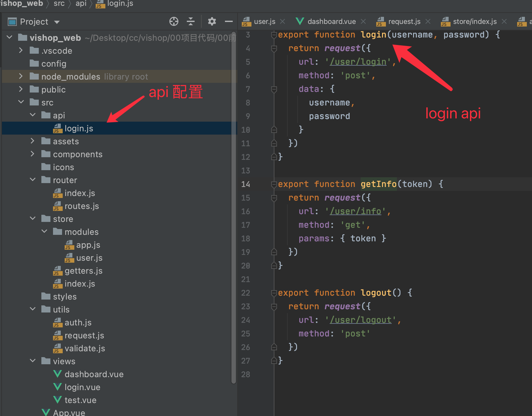Collapse the src folder
This screenshot has height=416, width=532.
tap(21, 102)
